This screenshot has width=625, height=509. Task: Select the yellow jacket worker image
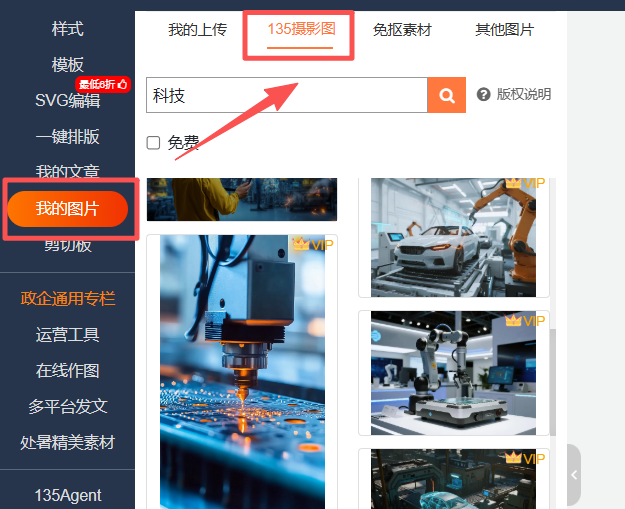pyautogui.click(x=242, y=199)
